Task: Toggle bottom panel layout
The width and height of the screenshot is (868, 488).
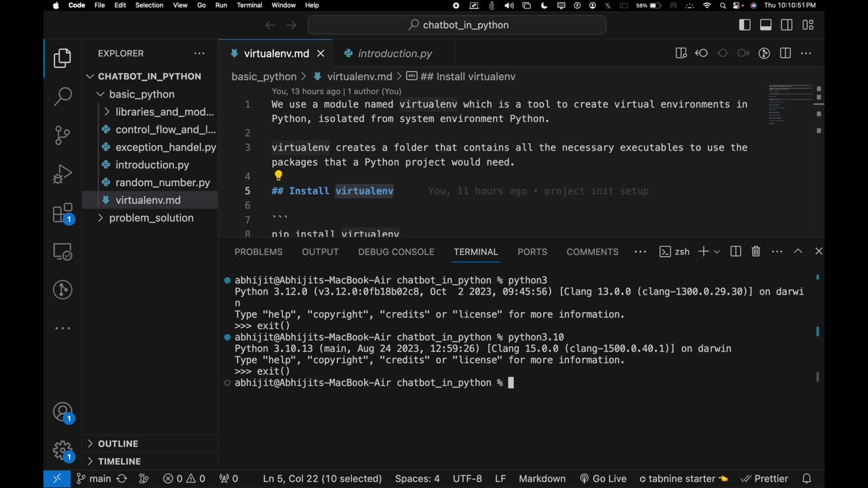Action: [766, 25]
